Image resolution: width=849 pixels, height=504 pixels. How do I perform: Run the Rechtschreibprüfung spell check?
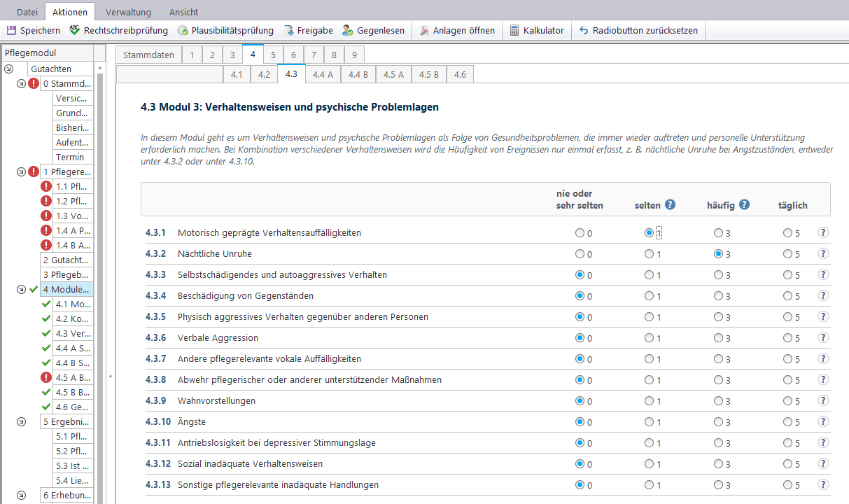(119, 30)
